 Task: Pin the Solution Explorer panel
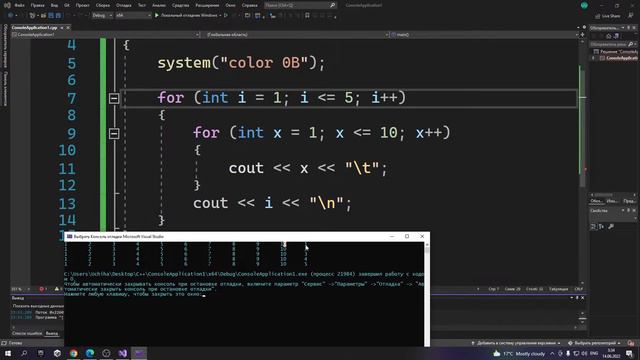629,27
